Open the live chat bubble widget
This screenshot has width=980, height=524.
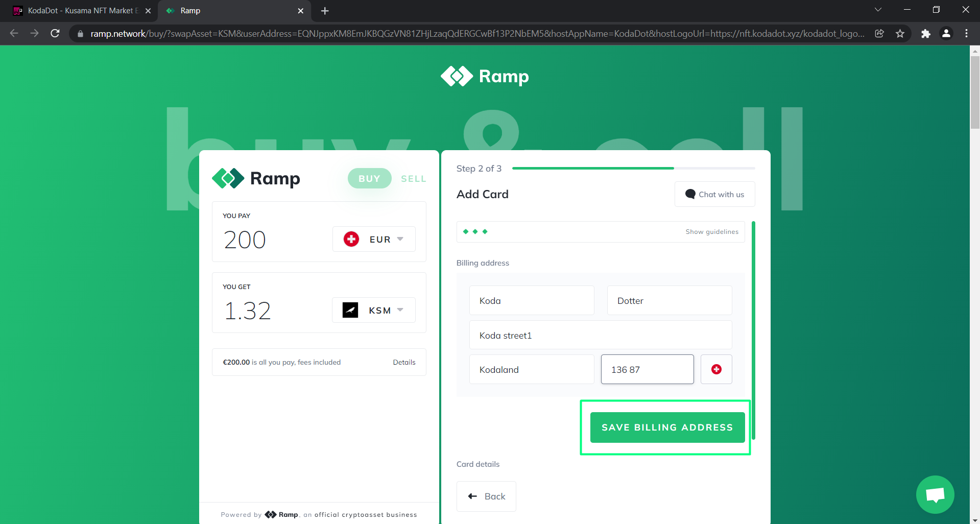(935, 494)
